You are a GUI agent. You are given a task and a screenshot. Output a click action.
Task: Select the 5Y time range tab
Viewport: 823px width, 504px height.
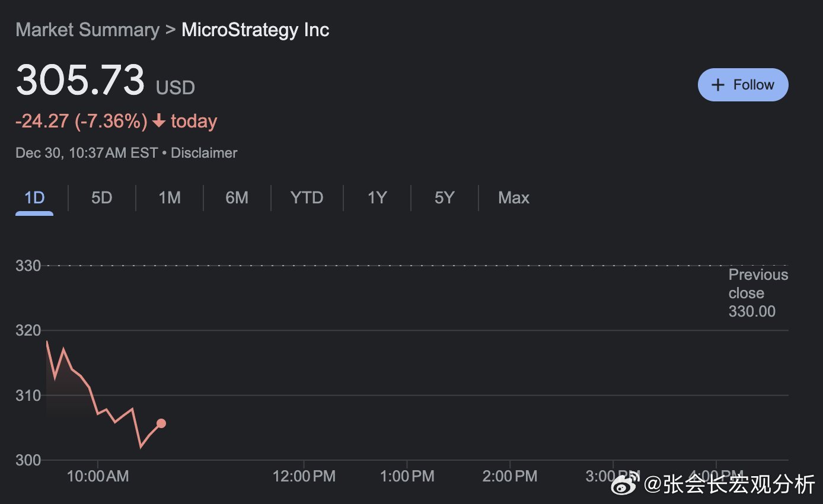(x=444, y=197)
